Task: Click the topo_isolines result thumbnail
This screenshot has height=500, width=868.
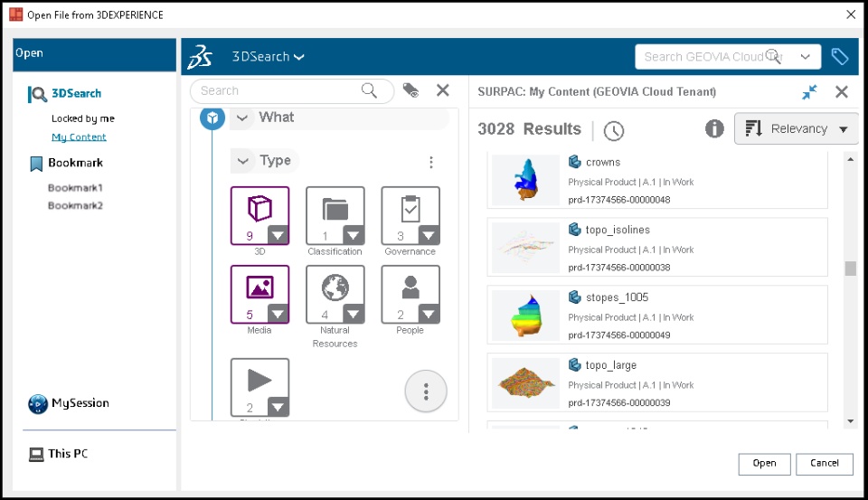Action: 526,248
